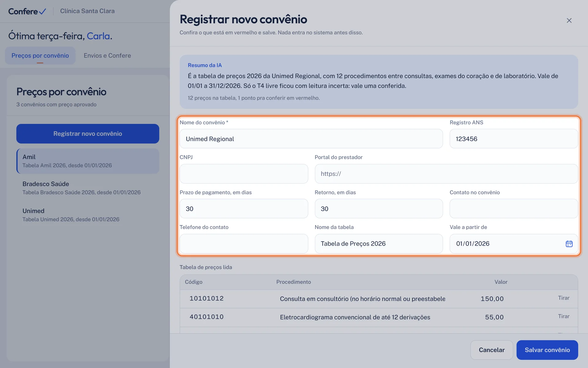Select code cell 10101012
588x368 pixels.
(206, 299)
